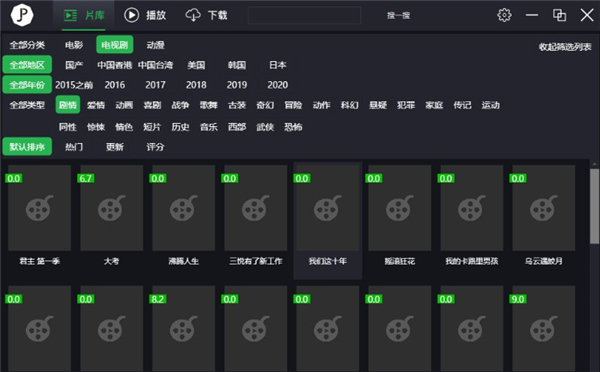Select 全部分类 category filter
Screen dimensions: 600x372
click(27, 45)
